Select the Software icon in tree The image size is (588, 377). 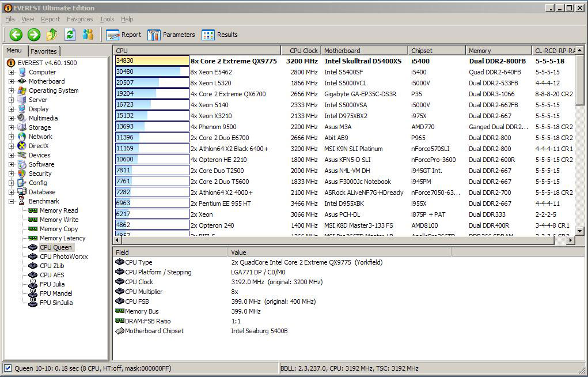[x=22, y=164]
